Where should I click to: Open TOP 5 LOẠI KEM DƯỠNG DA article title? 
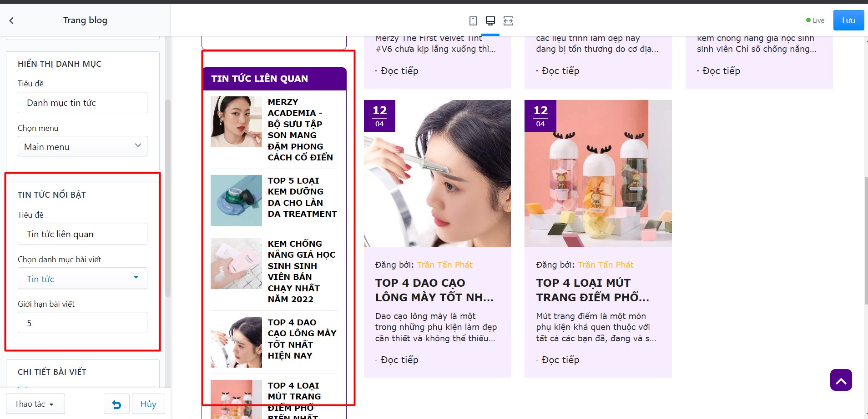302,197
